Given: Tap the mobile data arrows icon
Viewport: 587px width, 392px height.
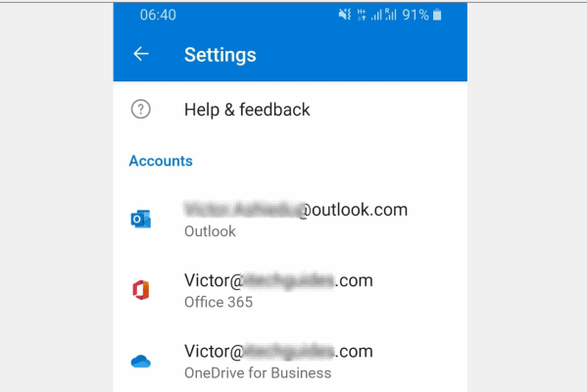Looking at the screenshot, I should tap(362, 15).
